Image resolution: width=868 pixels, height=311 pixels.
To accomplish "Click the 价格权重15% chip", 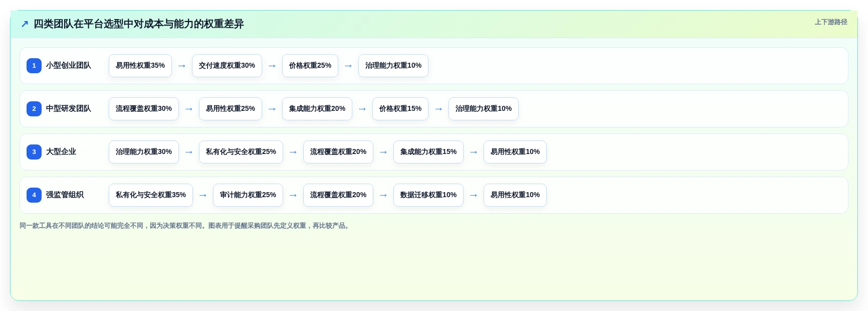I will pyautogui.click(x=400, y=109).
